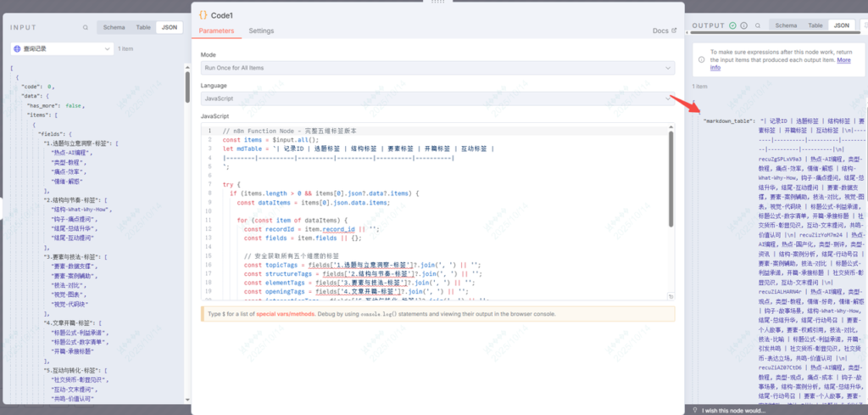Switch INPUT view to Table
This screenshot has height=415, width=868.
pyautogui.click(x=143, y=27)
